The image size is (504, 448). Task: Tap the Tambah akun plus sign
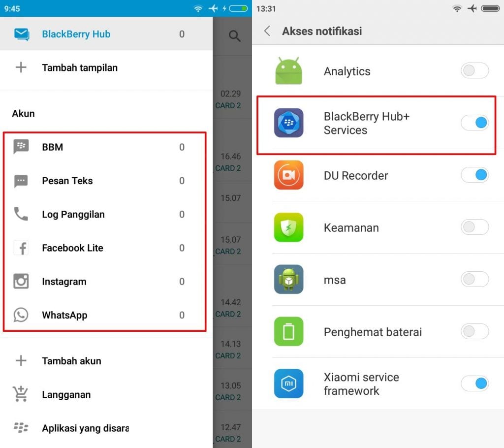click(21, 360)
